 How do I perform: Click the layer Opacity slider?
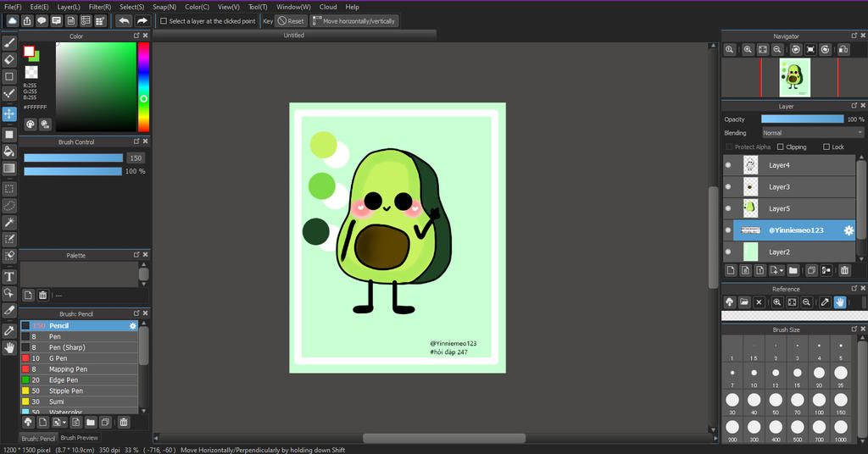coord(802,119)
